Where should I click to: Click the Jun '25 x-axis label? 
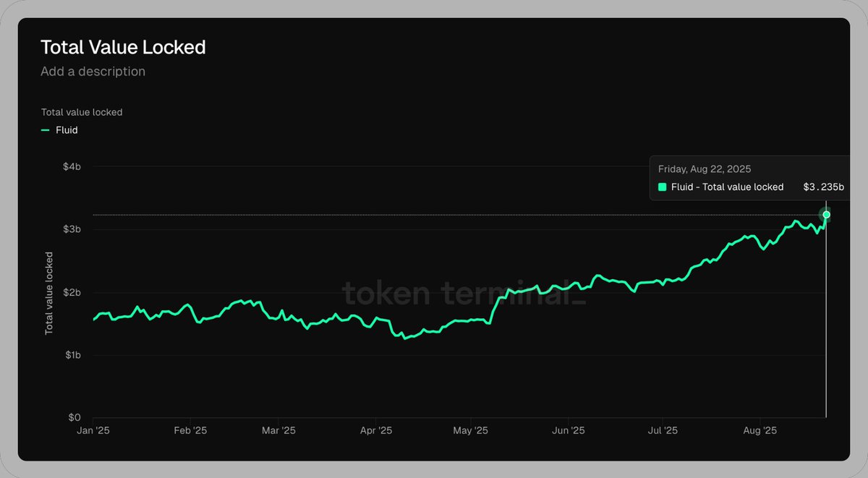(x=569, y=430)
